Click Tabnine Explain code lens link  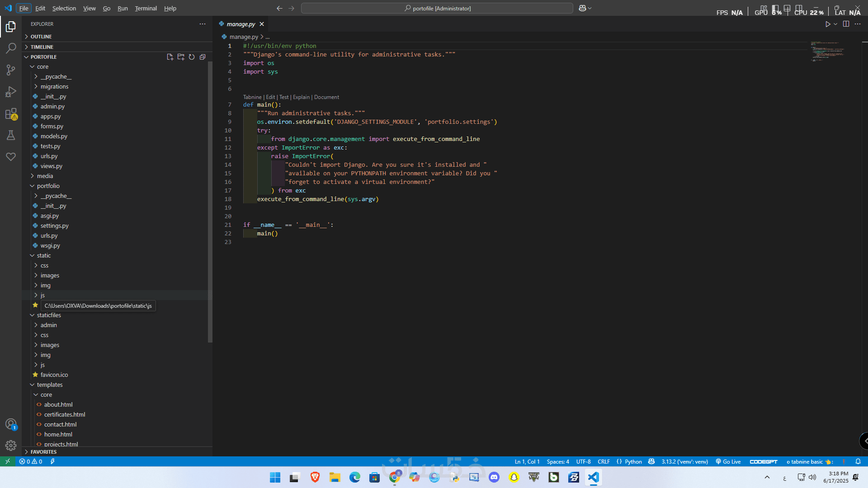coord(301,97)
